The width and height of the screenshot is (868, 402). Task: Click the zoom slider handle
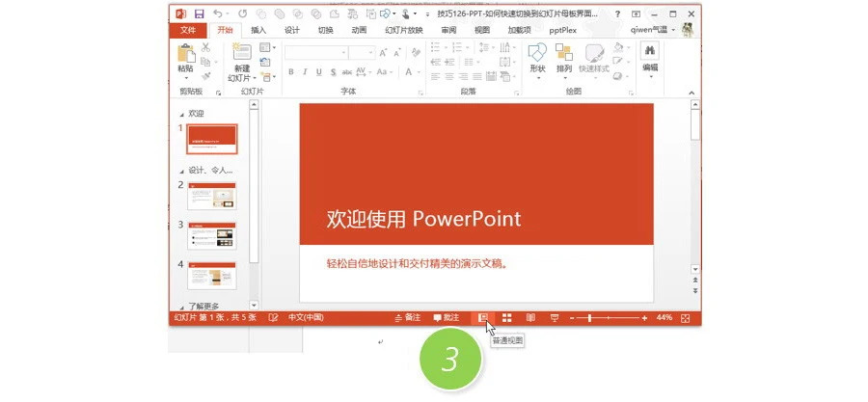click(590, 318)
